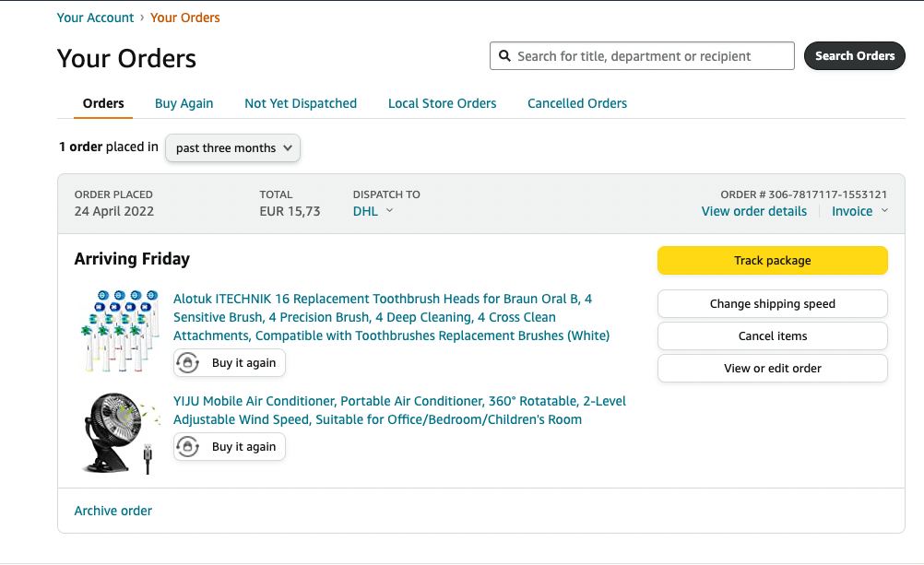Click the air conditioner Buy it again icon

click(x=188, y=447)
